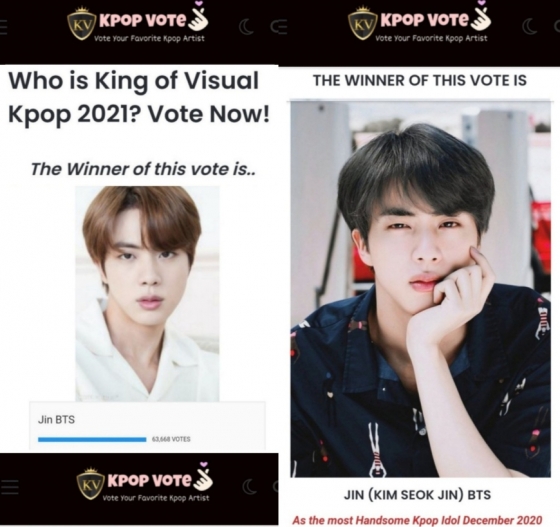
Task: Click 'JIN (KIM SEOK JIN) BTS' caption
Action: click(x=418, y=495)
